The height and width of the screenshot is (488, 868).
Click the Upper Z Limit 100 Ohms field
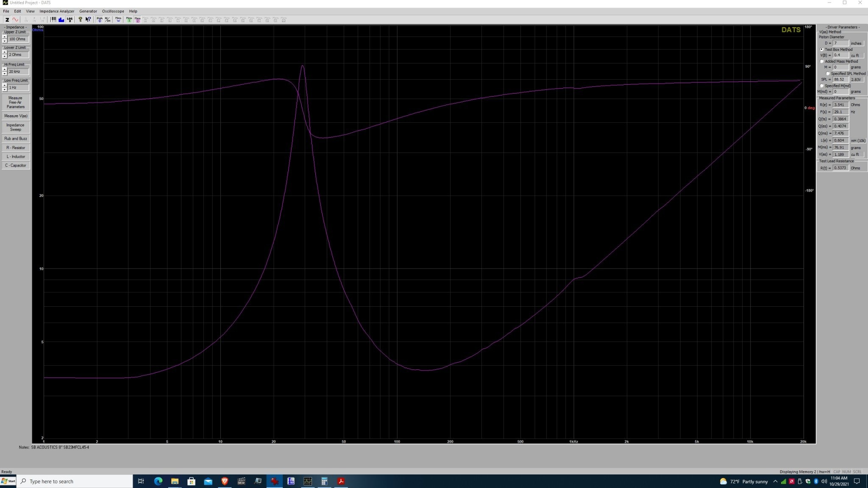point(18,39)
